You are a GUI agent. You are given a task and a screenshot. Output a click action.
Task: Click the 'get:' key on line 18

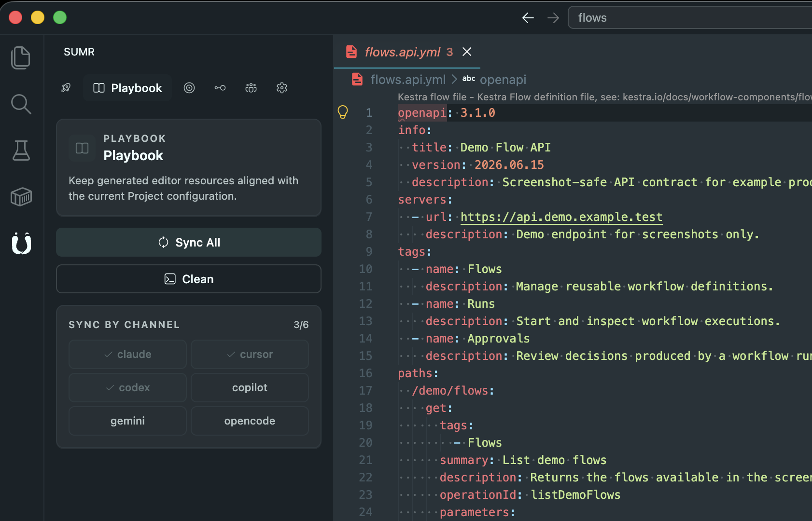coord(439,408)
